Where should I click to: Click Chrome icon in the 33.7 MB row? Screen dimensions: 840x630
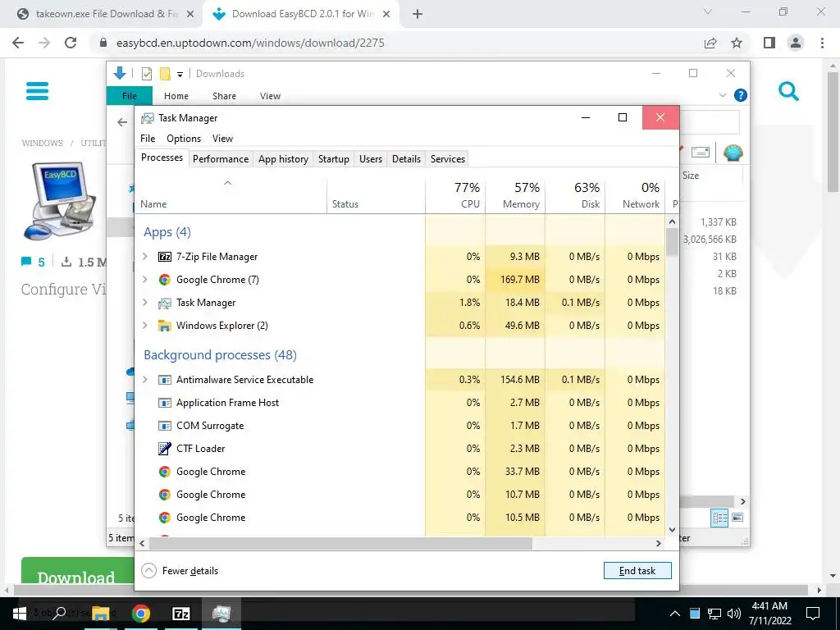pos(164,472)
